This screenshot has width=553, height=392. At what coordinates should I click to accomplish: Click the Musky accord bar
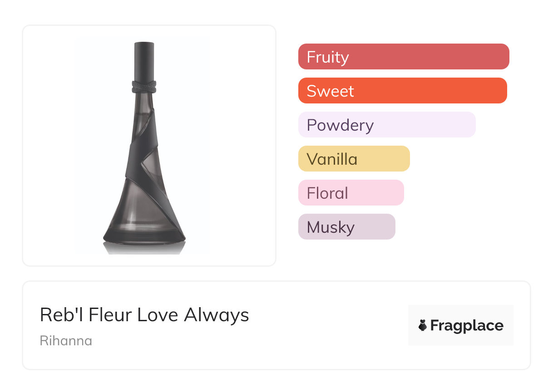[346, 227]
